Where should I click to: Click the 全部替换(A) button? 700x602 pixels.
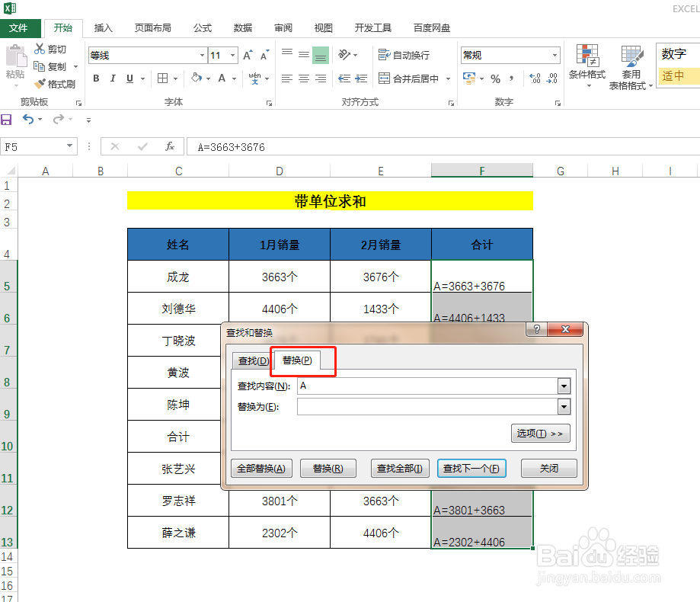(261, 468)
